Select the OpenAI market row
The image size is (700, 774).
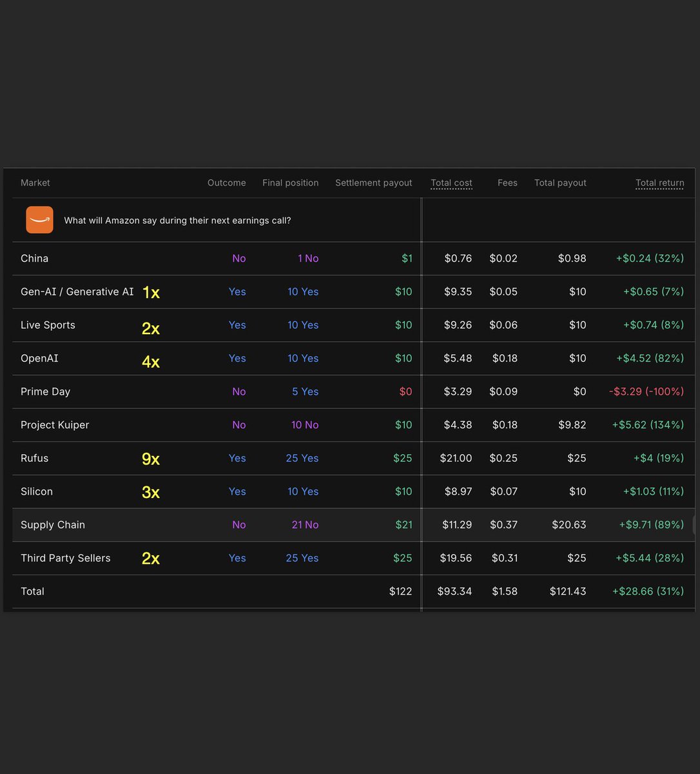(39, 359)
